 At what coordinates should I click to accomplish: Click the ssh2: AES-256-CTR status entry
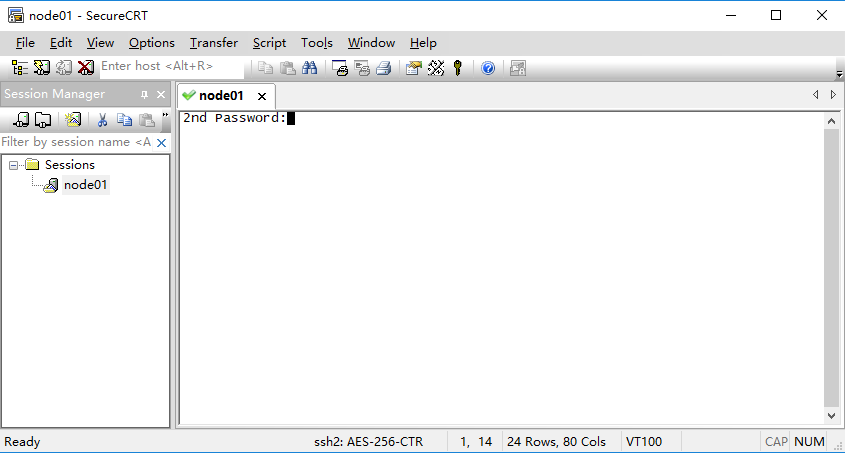(x=369, y=442)
